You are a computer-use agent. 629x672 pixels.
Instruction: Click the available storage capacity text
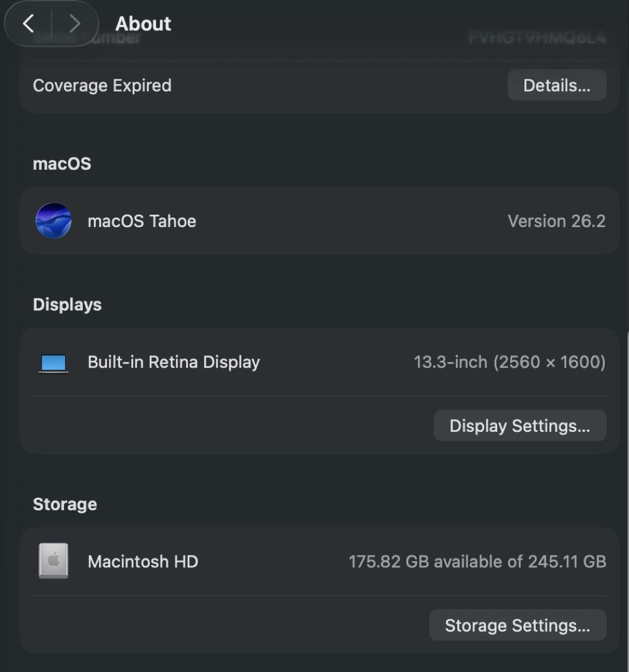click(477, 561)
